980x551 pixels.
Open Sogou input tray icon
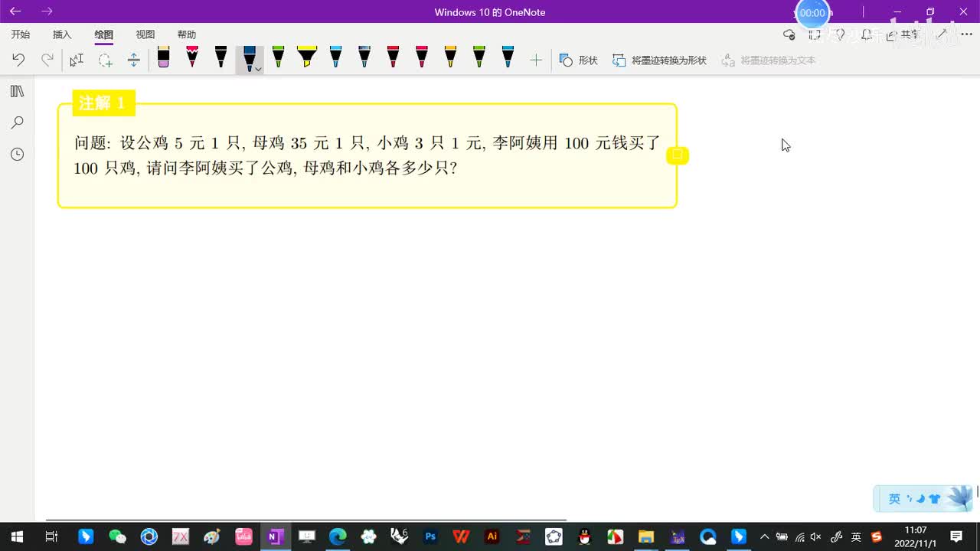[877, 537]
